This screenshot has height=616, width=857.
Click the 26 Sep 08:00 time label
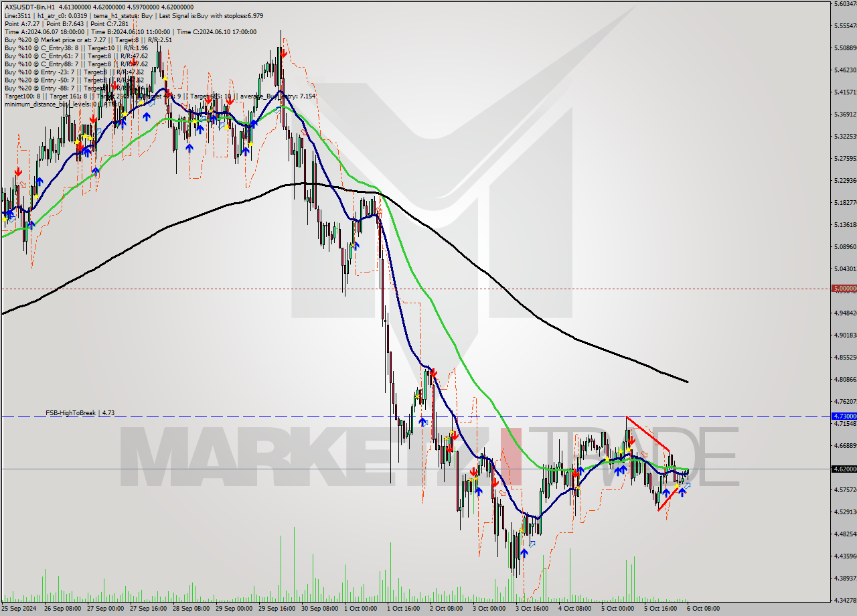coord(63,609)
